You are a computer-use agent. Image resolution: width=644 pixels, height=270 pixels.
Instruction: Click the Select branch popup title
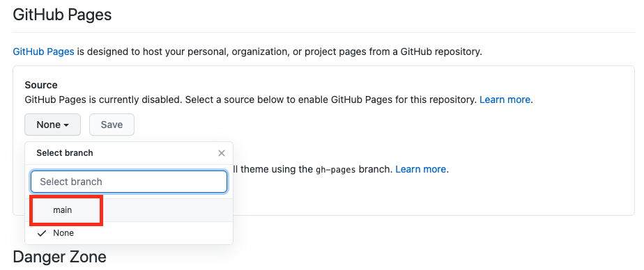[x=65, y=153]
